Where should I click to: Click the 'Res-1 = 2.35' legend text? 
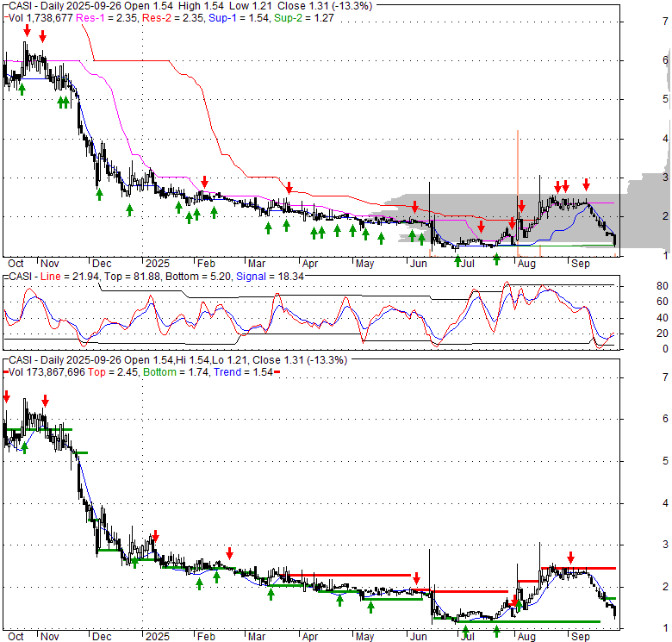coord(107,18)
